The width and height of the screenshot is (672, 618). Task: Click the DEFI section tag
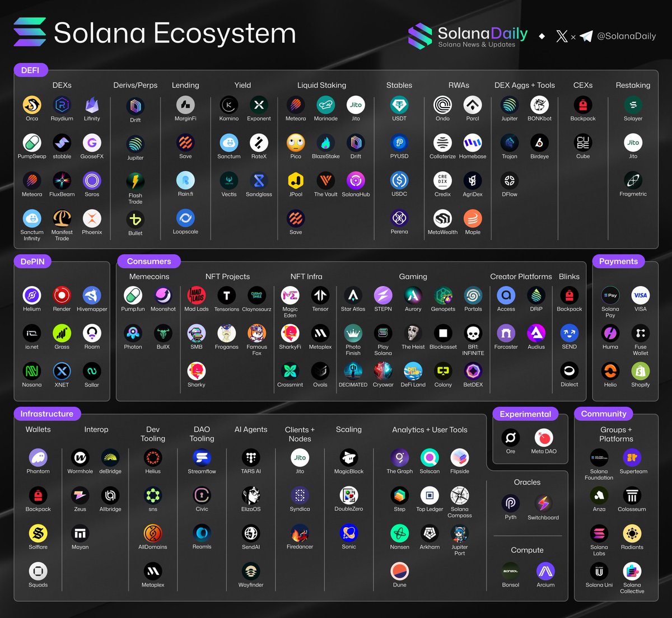click(x=30, y=70)
